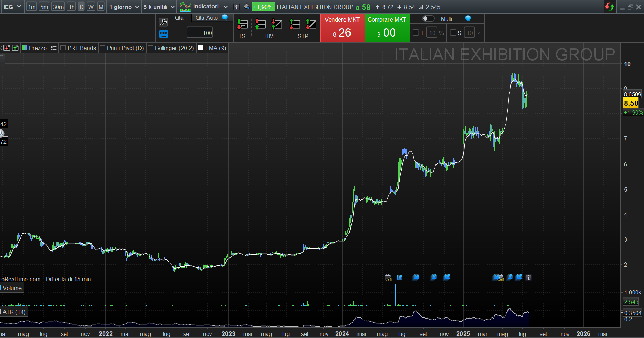The height and width of the screenshot is (338, 644).
Task: Enable the PRT Bands checkbox
Action: pos(63,48)
